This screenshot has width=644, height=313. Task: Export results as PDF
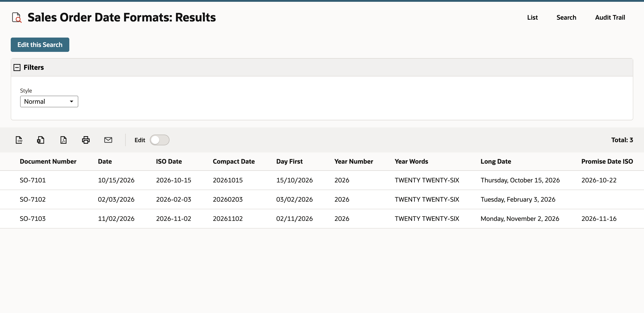(x=64, y=140)
